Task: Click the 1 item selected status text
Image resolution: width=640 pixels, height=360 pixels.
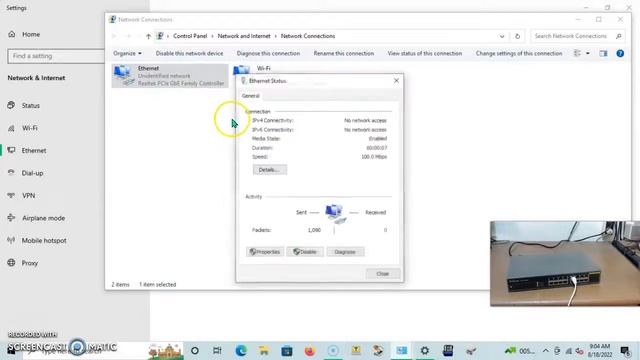Action: [158, 284]
